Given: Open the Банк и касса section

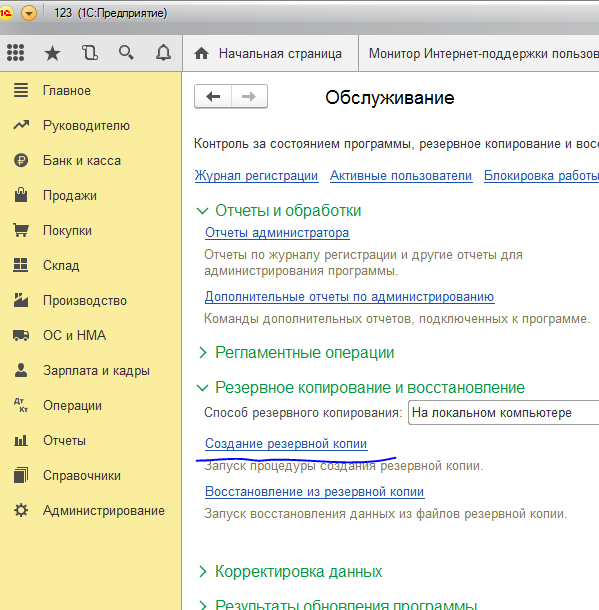Looking at the screenshot, I should 82,160.
